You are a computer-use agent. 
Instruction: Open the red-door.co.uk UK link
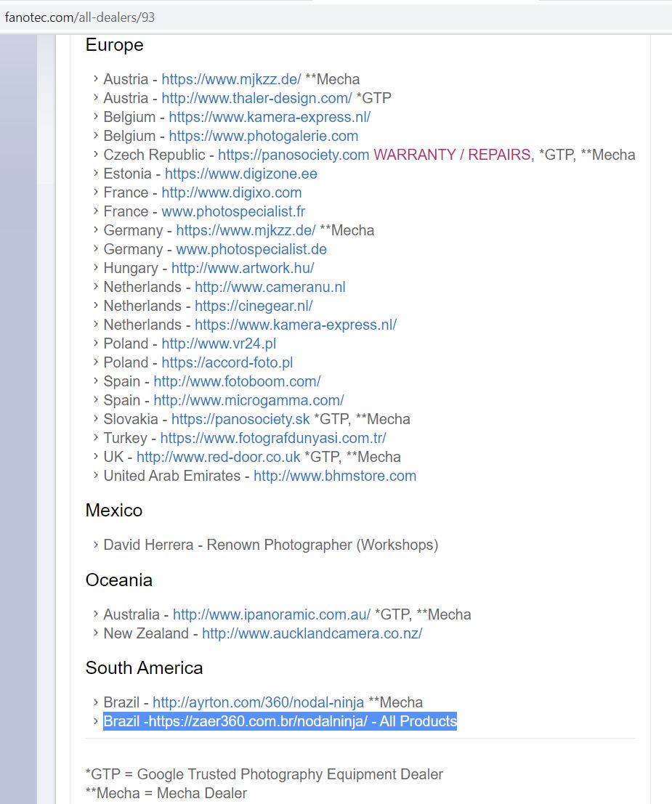click(218, 458)
